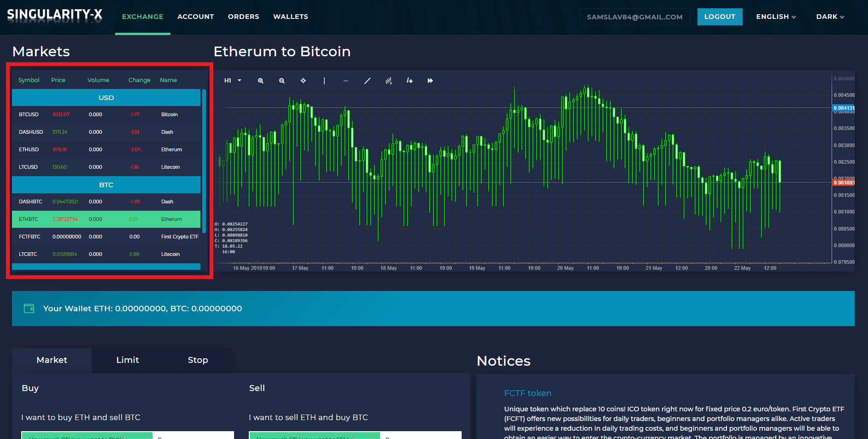
Task: Switch to the Limit order tab
Action: click(128, 360)
